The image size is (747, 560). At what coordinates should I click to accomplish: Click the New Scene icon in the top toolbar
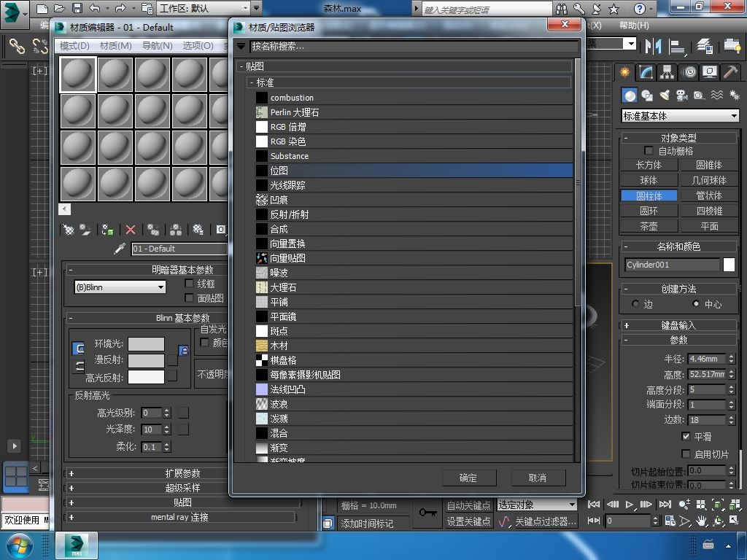42,8
